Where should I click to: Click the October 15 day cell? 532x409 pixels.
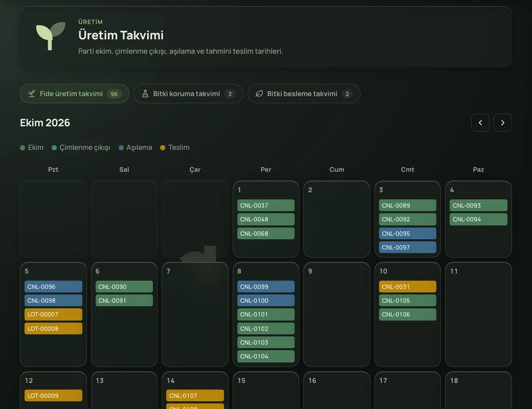265,391
